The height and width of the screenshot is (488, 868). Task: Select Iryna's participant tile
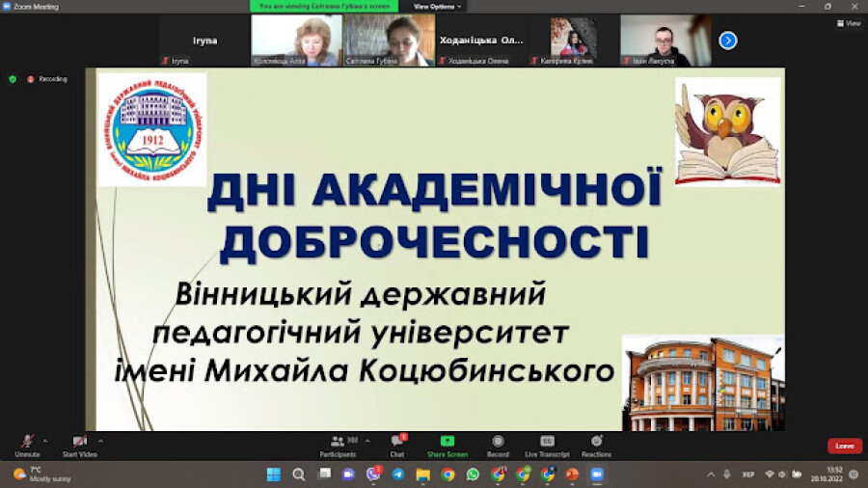(204, 41)
